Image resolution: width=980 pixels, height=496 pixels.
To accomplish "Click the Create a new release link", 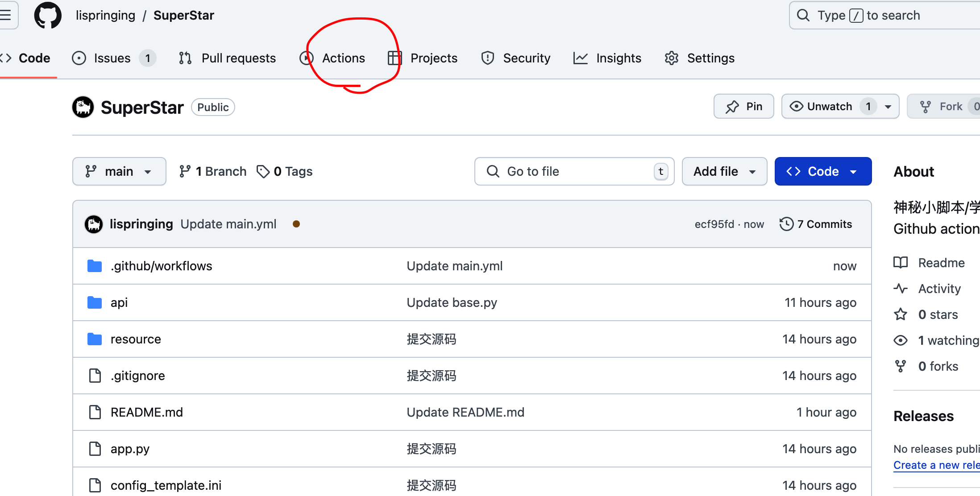I will tap(937, 465).
